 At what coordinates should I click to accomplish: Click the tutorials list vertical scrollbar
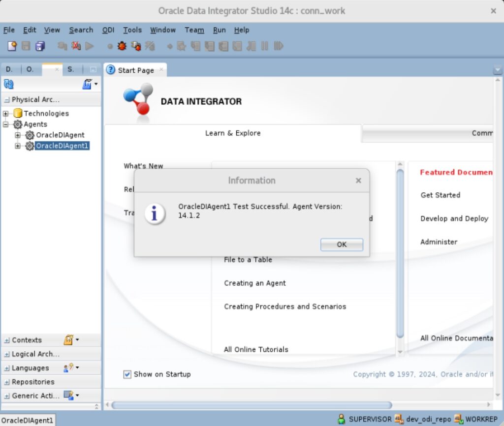point(400,253)
